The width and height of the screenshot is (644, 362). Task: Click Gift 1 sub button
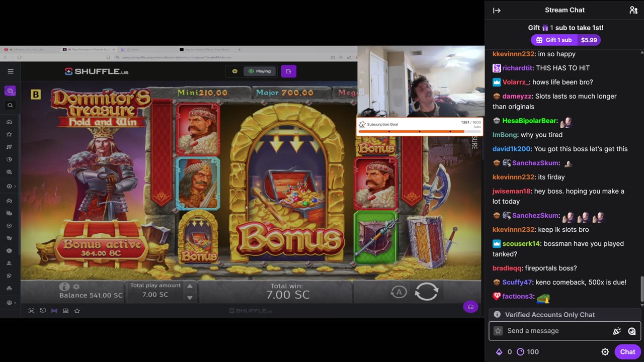[553, 40]
